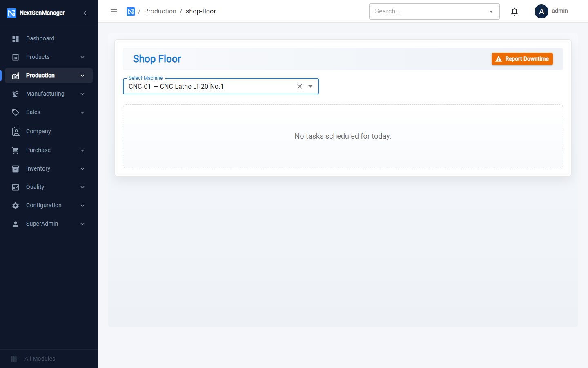Click the All Modules grid icon
This screenshot has height=368, width=588.
pyautogui.click(x=14, y=359)
